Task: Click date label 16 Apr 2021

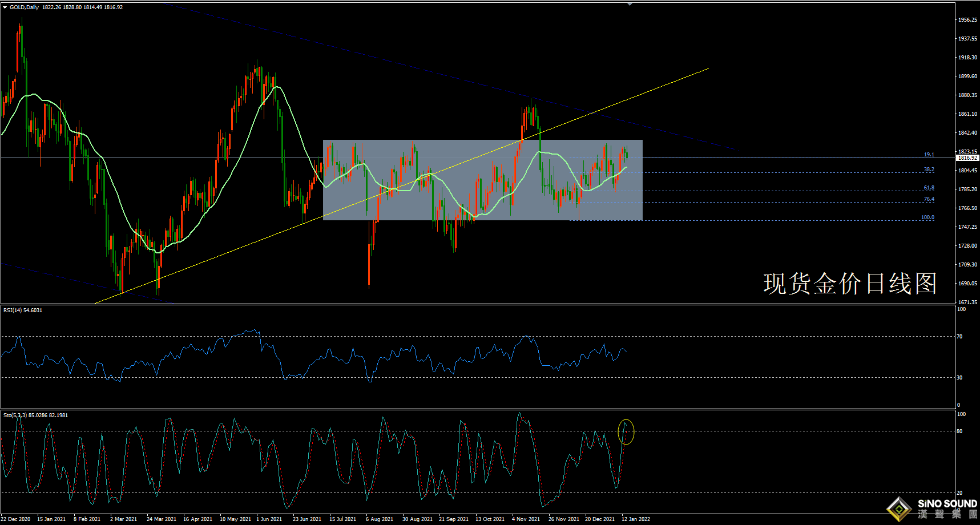Action: click(x=197, y=519)
